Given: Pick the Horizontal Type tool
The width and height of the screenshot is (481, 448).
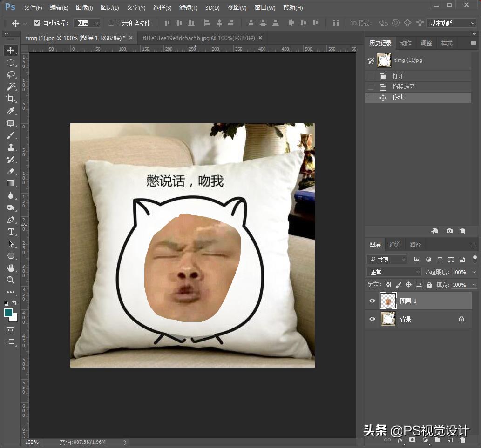Looking at the screenshot, I should (x=11, y=232).
